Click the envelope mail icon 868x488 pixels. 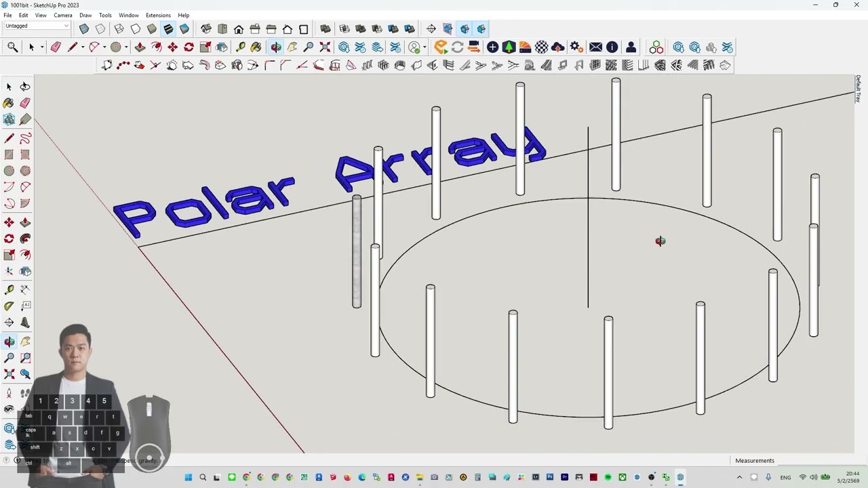coord(595,47)
